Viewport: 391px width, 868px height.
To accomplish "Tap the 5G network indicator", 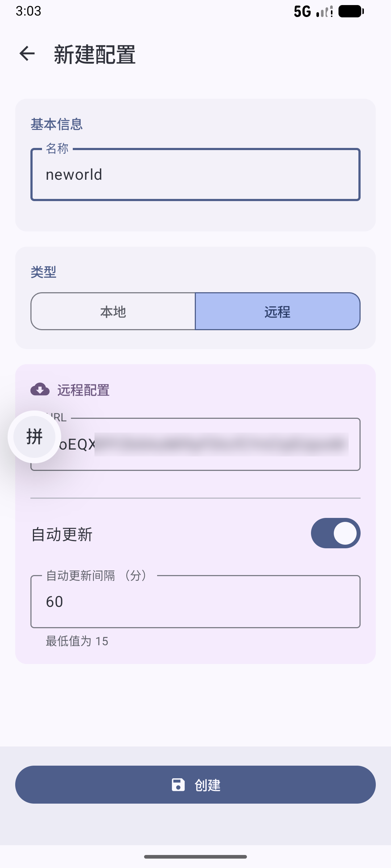I will click(302, 12).
